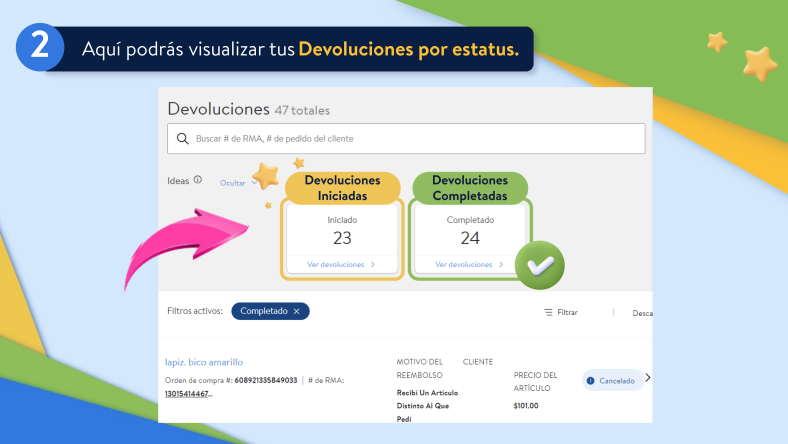This screenshot has height=444, width=788.
Task: Click the RMA number 13015414467 link
Action: pos(188,394)
